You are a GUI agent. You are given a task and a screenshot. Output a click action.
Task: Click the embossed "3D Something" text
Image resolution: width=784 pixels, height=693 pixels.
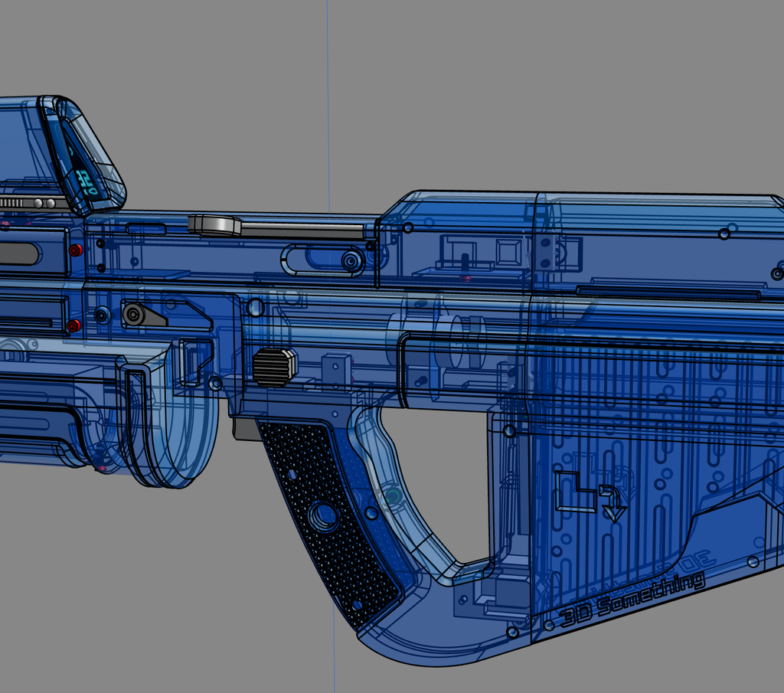(633, 599)
